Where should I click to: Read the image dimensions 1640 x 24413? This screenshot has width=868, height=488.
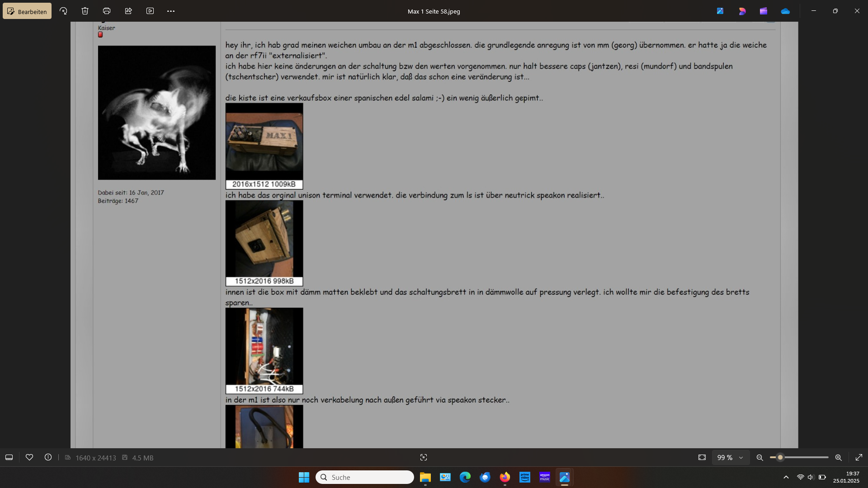[x=96, y=458]
